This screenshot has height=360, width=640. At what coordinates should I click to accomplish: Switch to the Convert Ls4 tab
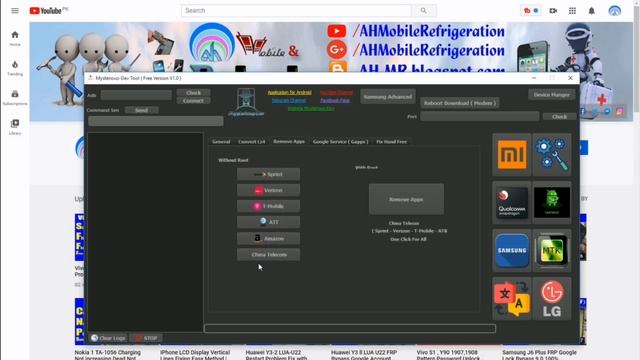(x=251, y=142)
